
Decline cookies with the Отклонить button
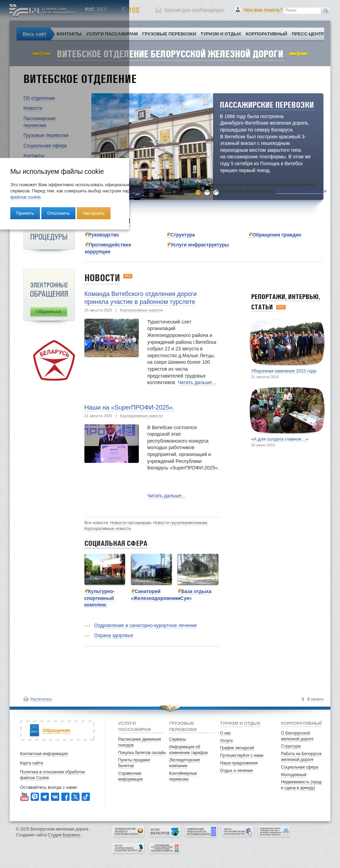58,213
